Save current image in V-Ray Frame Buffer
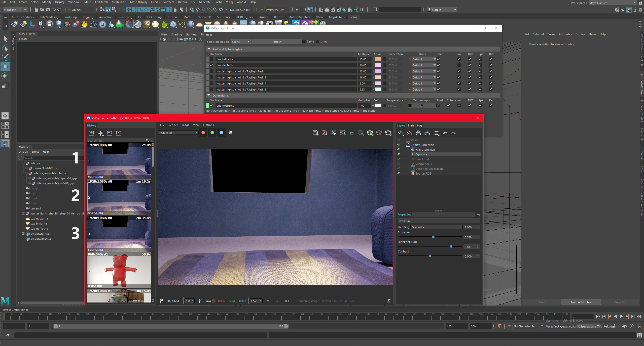This screenshot has width=644, height=346. [x=315, y=133]
